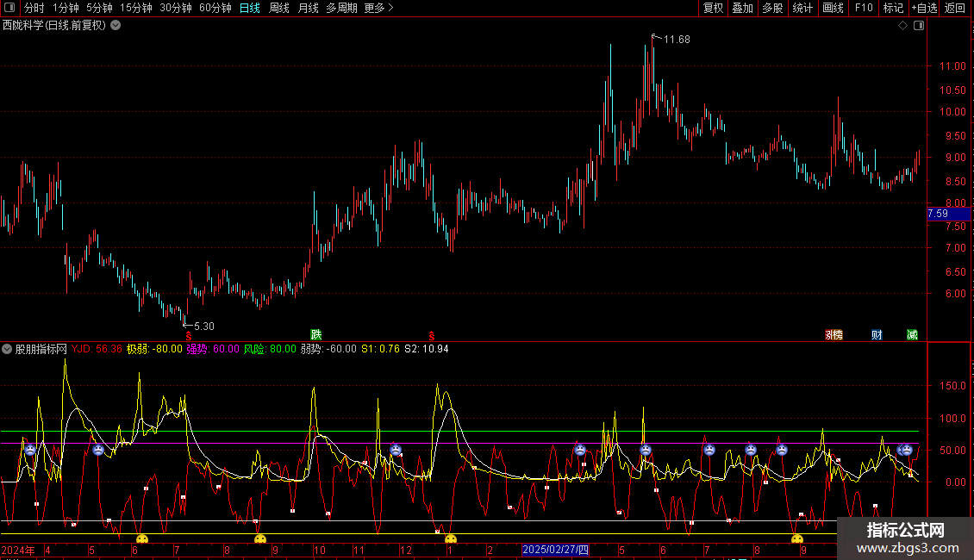Image resolution: width=974 pixels, height=560 pixels.
Task: Expand dropdown next to 西陇科学 title
Action: coord(116,25)
